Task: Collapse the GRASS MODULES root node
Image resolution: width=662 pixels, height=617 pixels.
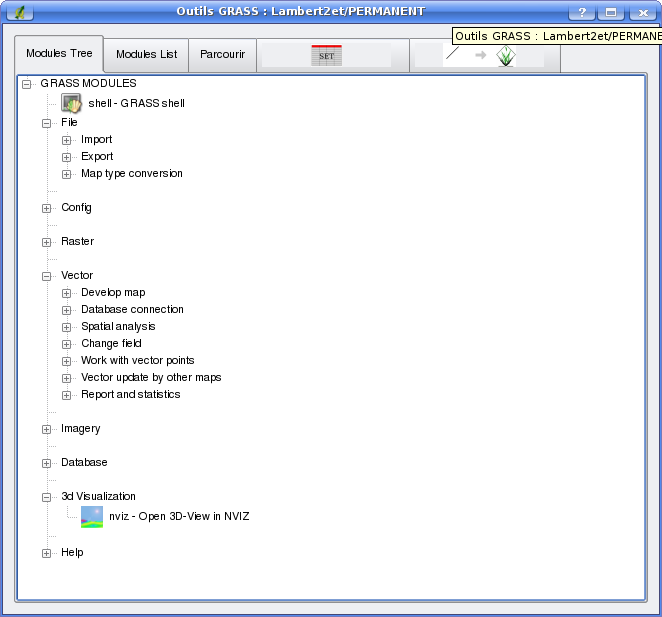Action: pos(27,84)
